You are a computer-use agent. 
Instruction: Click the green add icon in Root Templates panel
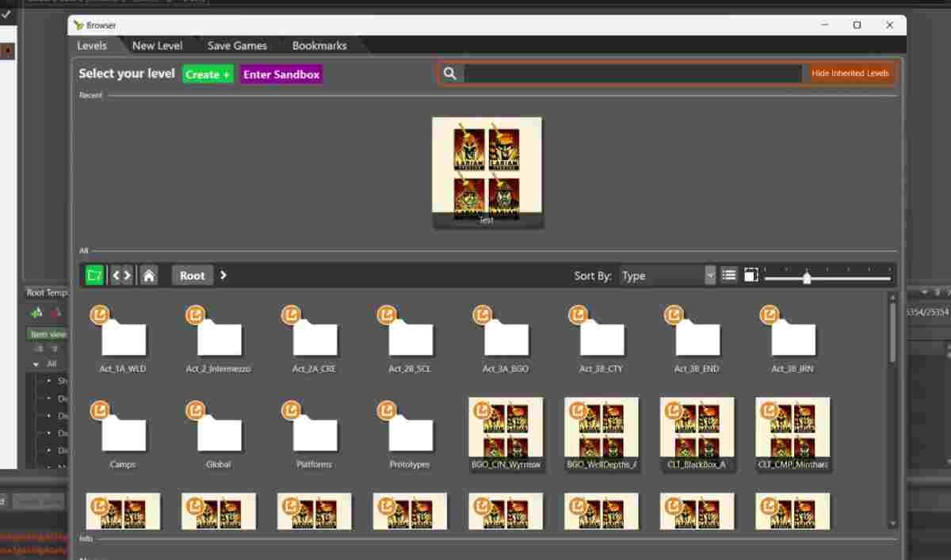[36, 312]
